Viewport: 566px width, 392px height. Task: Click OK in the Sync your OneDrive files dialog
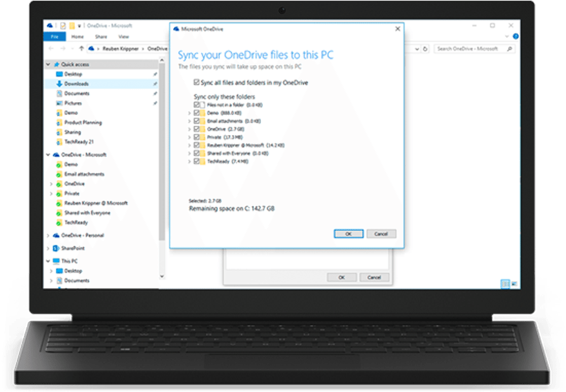click(348, 234)
